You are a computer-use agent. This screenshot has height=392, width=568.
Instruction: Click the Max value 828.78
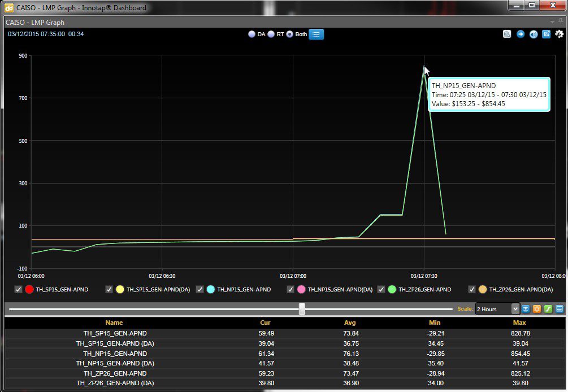click(521, 333)
